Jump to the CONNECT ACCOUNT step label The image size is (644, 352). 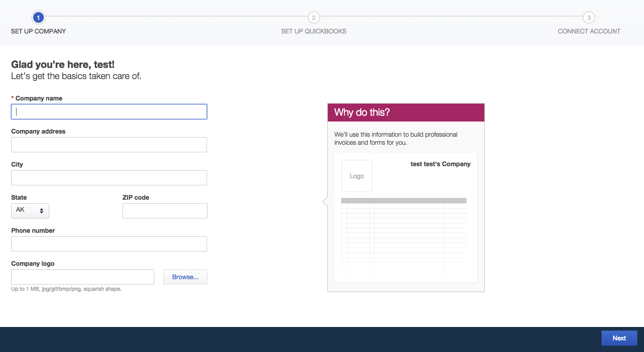point(589,31)
